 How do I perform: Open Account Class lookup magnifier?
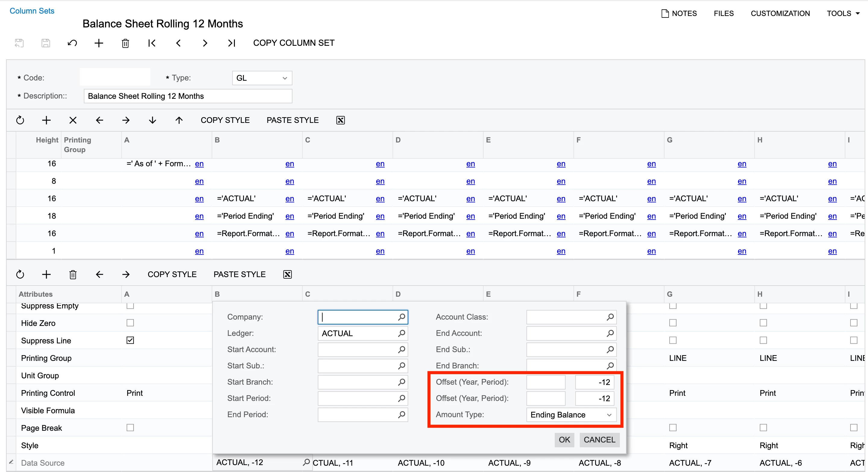click(x=610, y=317)
